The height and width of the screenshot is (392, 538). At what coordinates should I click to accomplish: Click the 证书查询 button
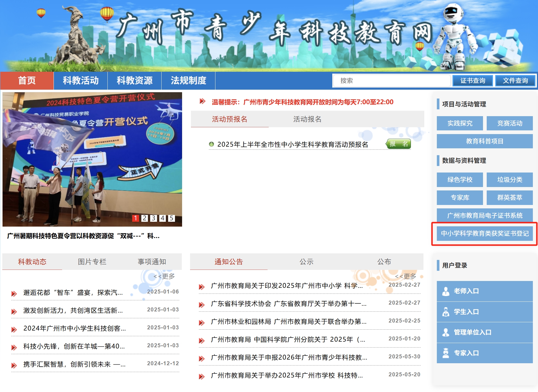coord(473,81)
